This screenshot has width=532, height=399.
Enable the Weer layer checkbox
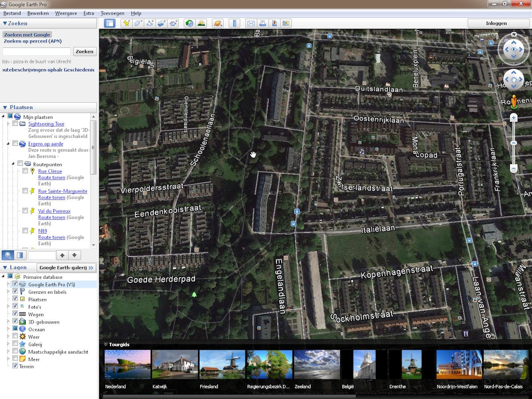click(15, 337)
